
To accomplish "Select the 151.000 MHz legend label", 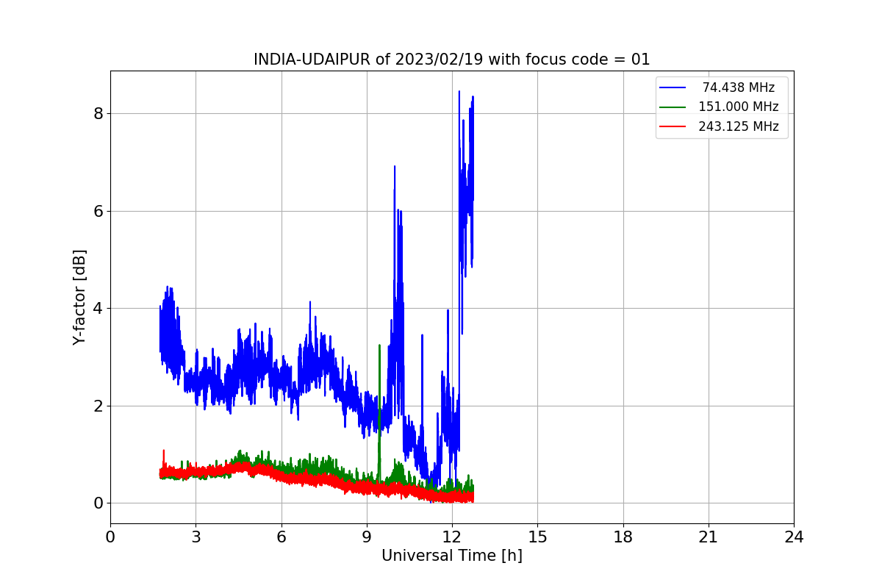I will point(739,107).
